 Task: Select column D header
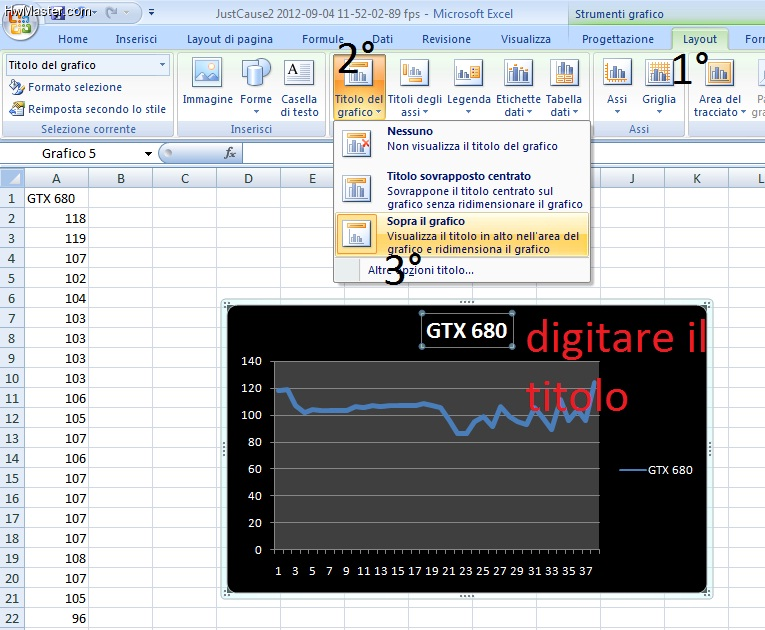tap(248, 179)
